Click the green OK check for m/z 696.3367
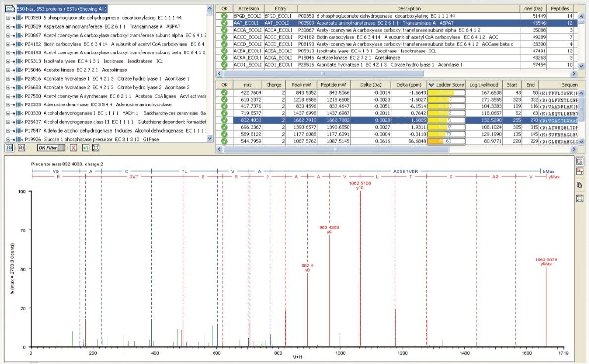 point(224,127)
